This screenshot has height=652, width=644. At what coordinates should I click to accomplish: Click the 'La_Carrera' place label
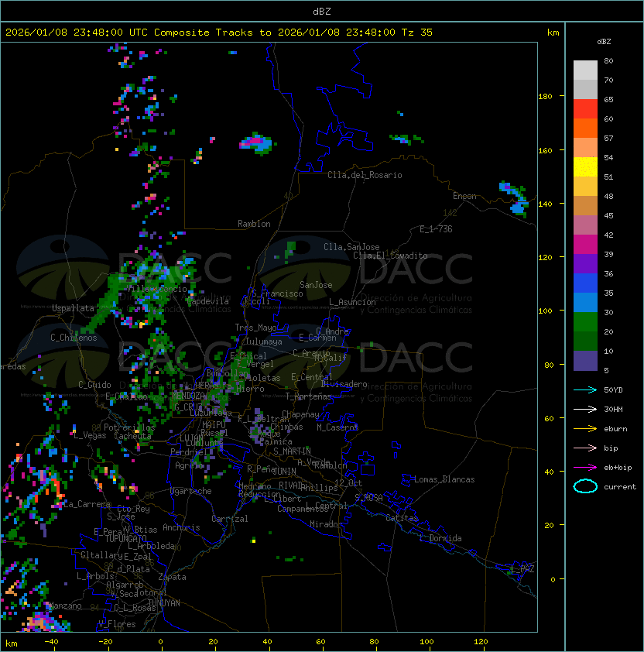coord(87,504)
